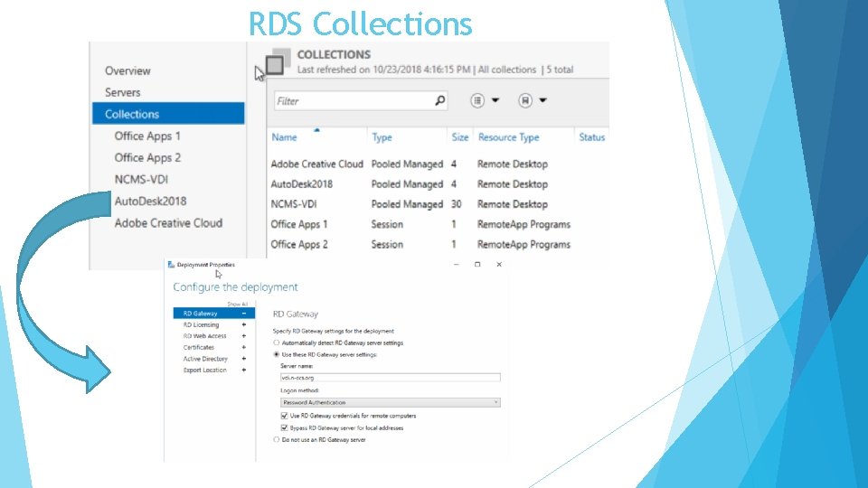Click the size 30 cell for NCMS-VDI
The image size is (868, 488).
[x=456, y=204]
